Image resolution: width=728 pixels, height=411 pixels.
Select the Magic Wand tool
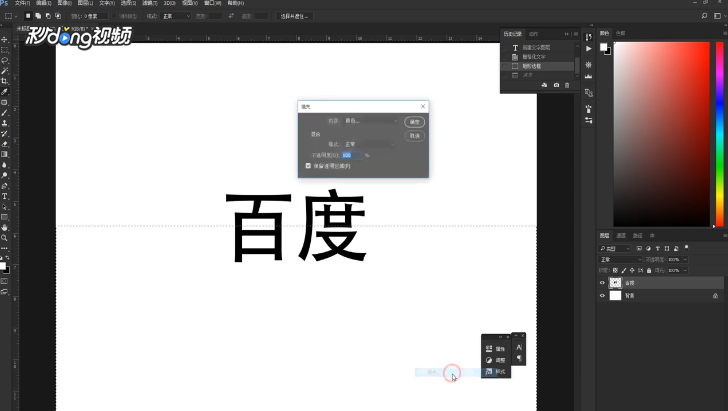pos(5,71)
